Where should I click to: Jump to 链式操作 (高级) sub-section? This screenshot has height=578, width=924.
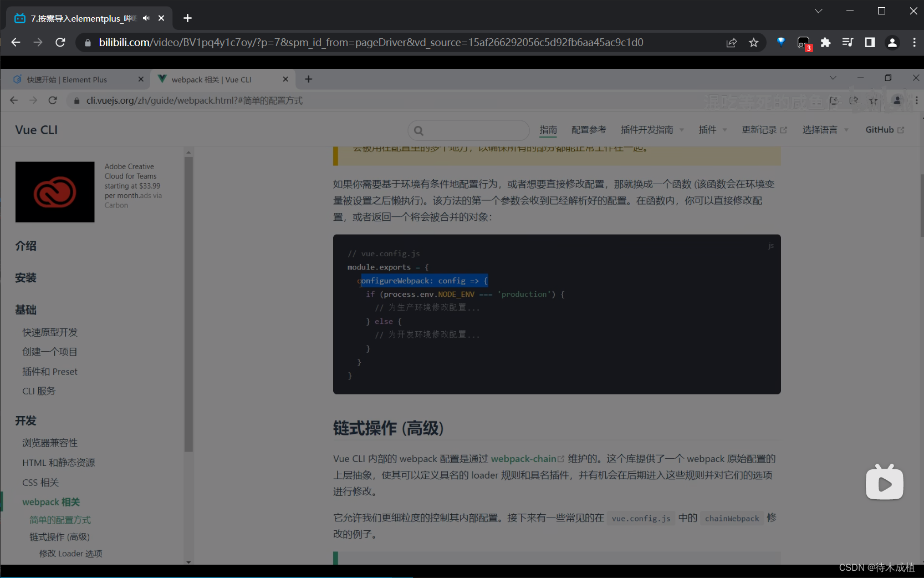click(59, 537)
